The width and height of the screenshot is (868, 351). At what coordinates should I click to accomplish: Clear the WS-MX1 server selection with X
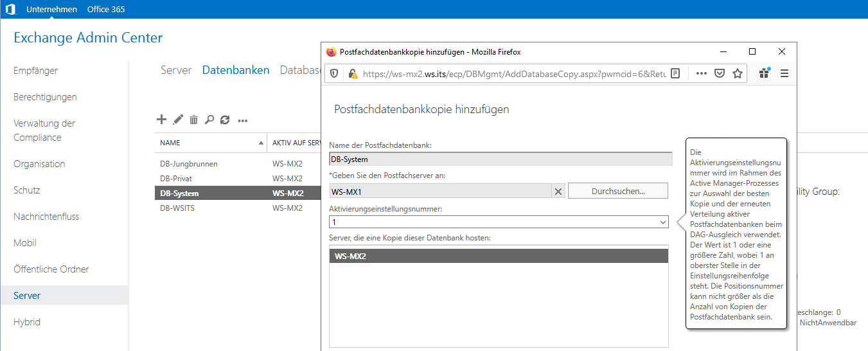point(558,191)
